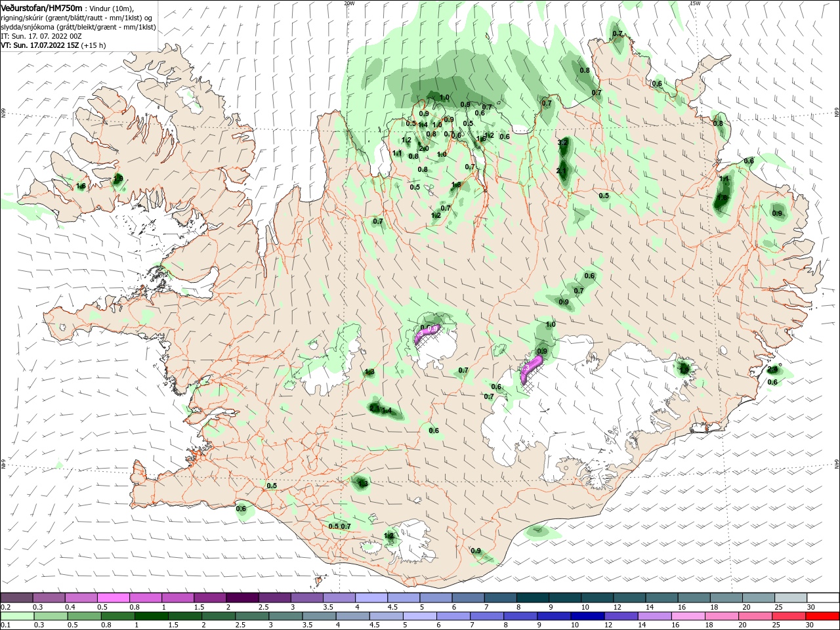Select the 25–30 red rain legend swatch

pos(789,616)
